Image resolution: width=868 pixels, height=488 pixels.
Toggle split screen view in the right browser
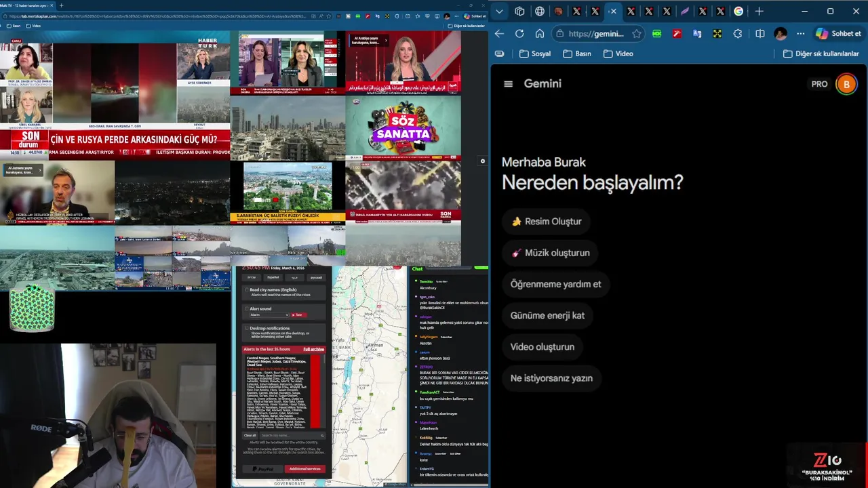click(760, 33)
